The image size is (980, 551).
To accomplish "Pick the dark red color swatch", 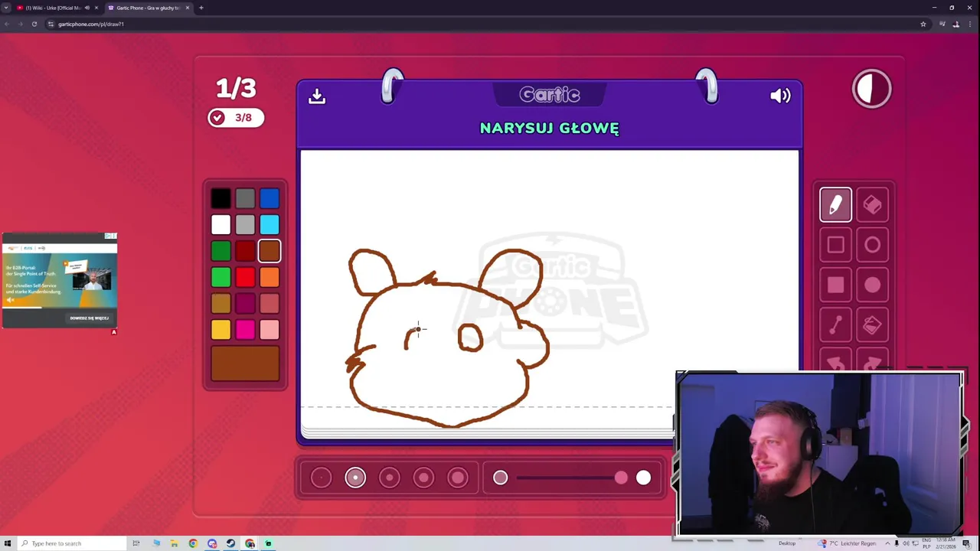I will coord(245,251).
